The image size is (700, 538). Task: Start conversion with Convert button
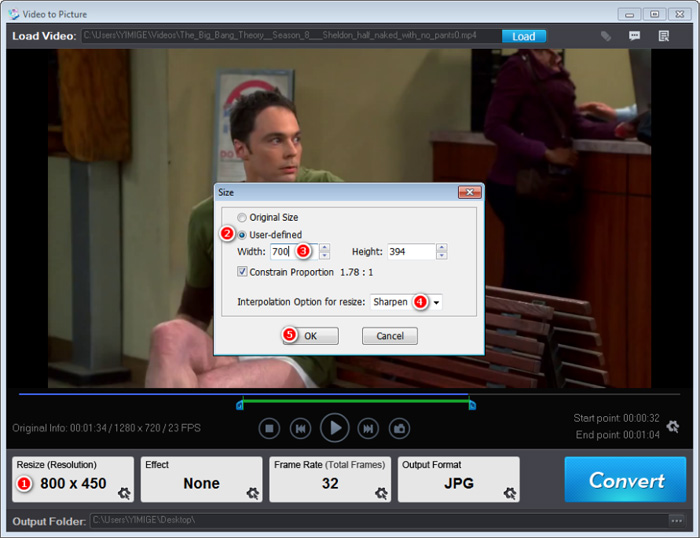[x=625, y=480]
